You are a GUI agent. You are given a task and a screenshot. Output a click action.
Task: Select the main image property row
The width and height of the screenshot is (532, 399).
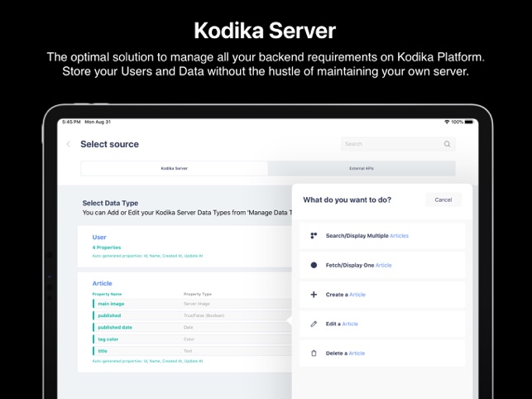pyautogui.click(x=192, y=304)
